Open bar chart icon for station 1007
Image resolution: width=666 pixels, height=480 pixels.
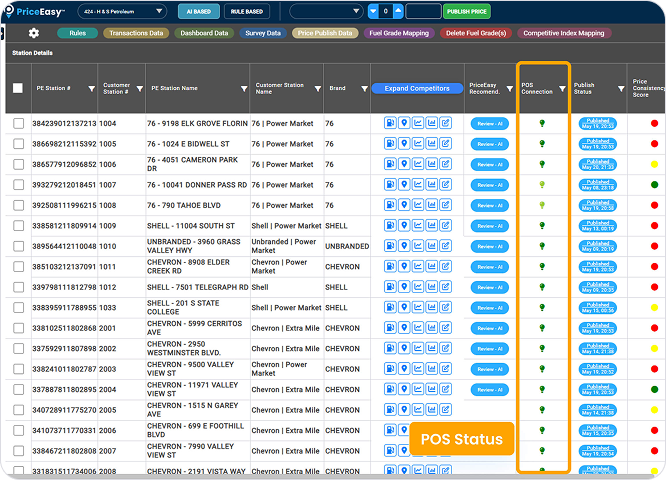coord(431,185)
